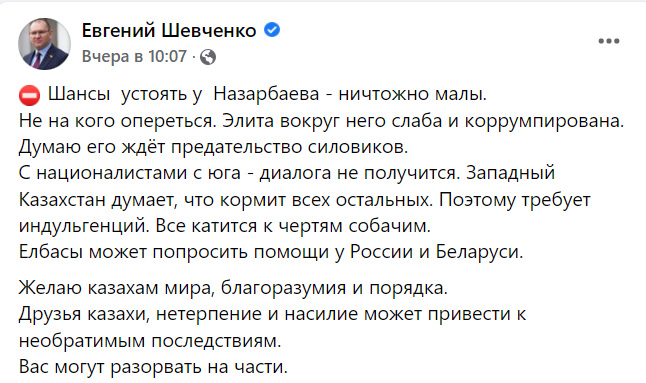Click the line starting Елбасы может попросить

coord(271,252)
